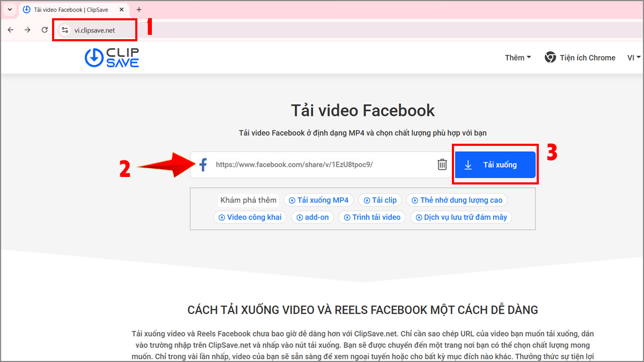
Task: Click the reload page icon
Action: (x=45, y=29)
